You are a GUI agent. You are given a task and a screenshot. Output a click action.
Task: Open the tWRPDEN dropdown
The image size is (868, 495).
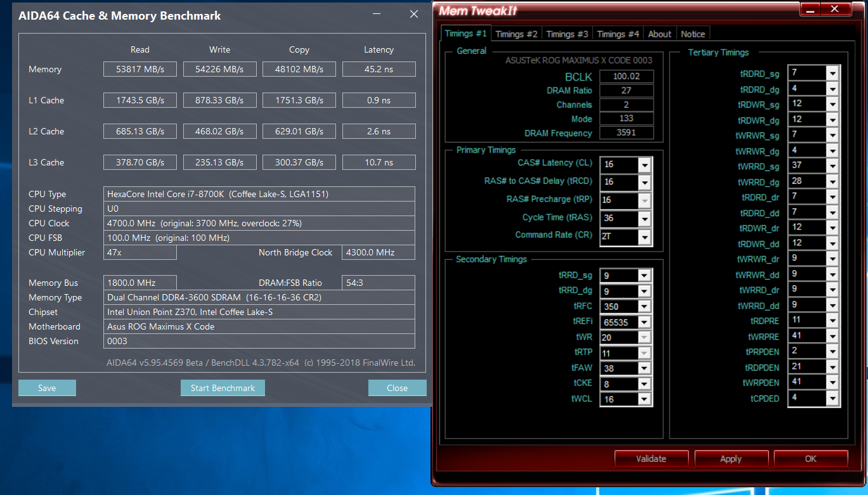pos(832,383)
